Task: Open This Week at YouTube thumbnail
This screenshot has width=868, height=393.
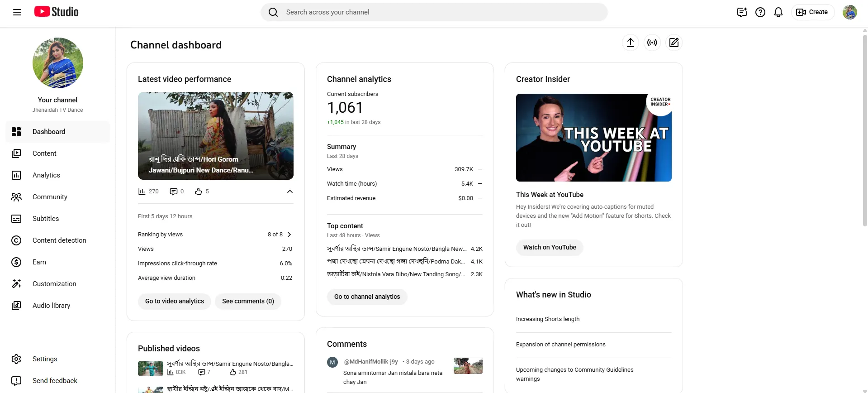Action: coord(594,138)
